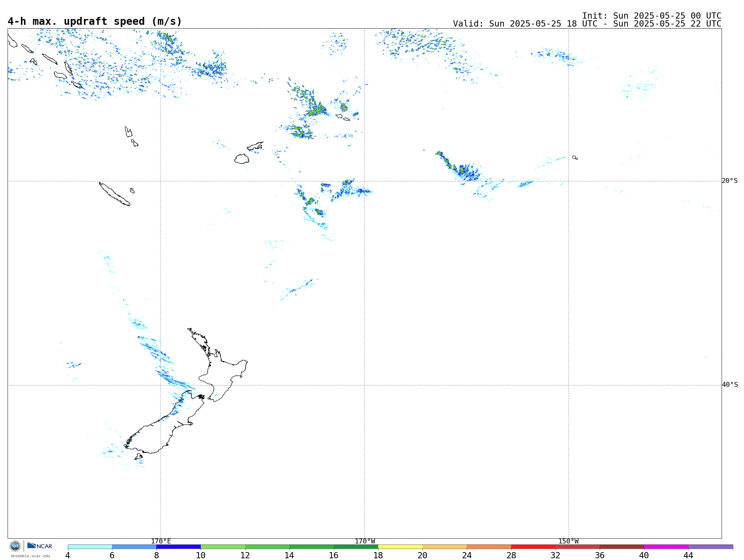This screenshot has width=744, height=560.
Task: Select the light cyan 4–6 m/s swatch
Action: tap(90, 547)
